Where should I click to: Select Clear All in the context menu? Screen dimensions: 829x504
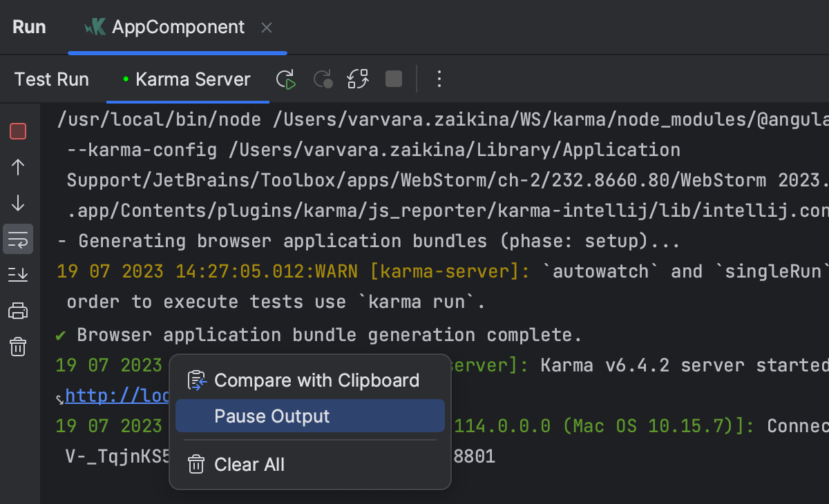[249, 464]
